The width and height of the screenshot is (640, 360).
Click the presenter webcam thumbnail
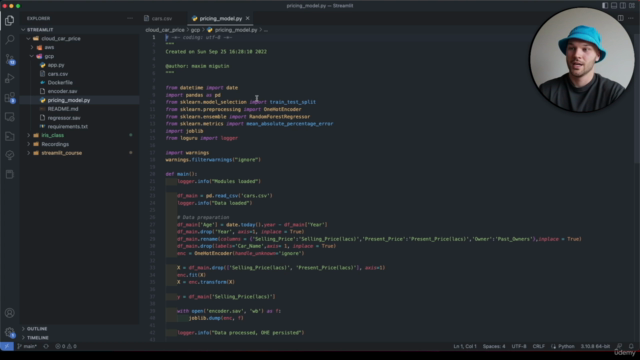pyautogui.click(x=582, y=60)
